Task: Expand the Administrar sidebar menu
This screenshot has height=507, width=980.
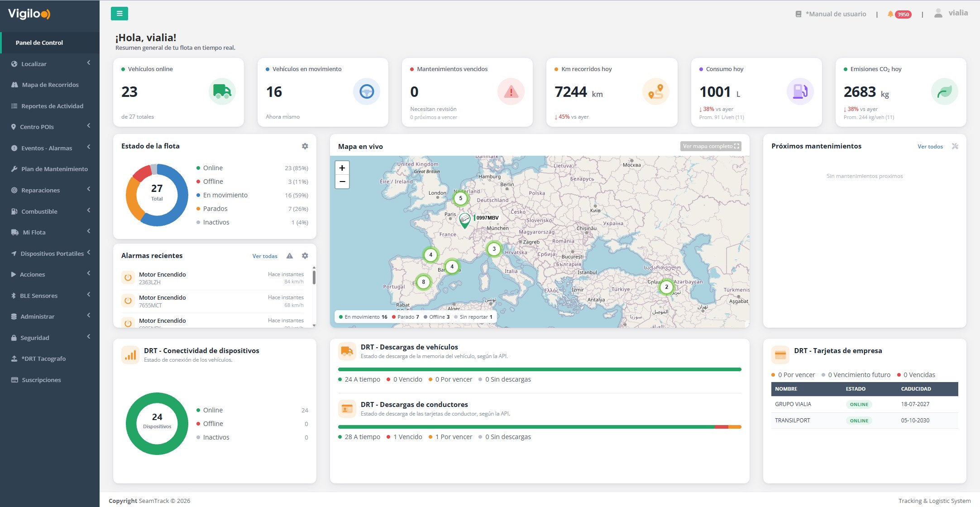Action: pyautogui.click(x=50, y=316)
